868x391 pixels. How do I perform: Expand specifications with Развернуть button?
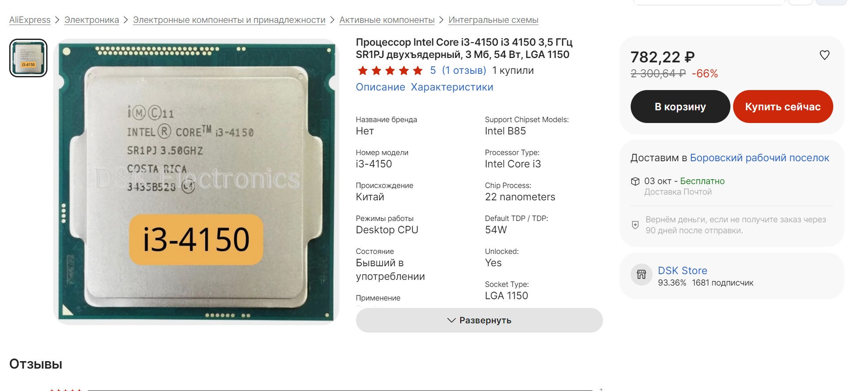479,320
